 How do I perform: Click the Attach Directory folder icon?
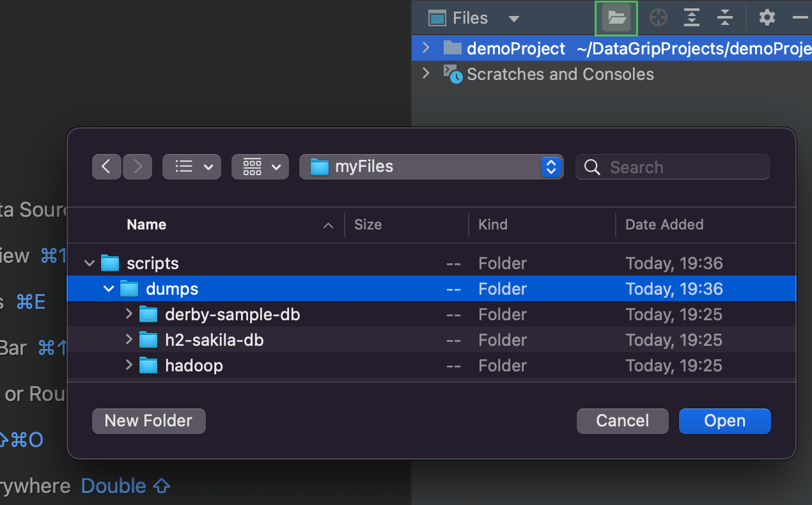[x=616, y=18]
